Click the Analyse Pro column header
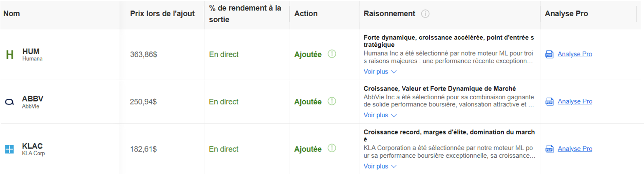The width and height of the screenshot is (644, 174). click(566, 14)
